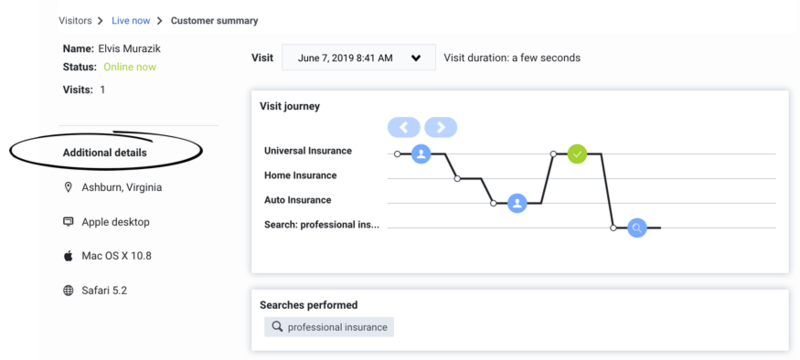
Task: Click the desktop device icon
Action: 68,222
